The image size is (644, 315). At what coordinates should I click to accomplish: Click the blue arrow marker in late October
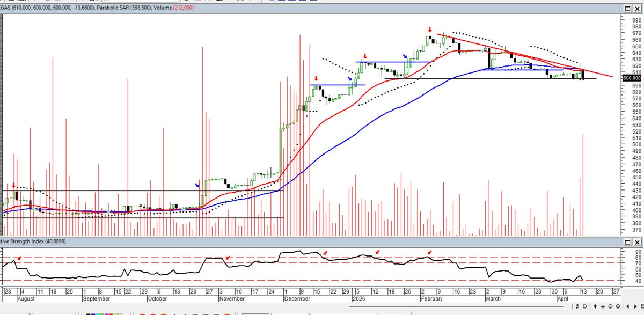click(x=197, y=185)
